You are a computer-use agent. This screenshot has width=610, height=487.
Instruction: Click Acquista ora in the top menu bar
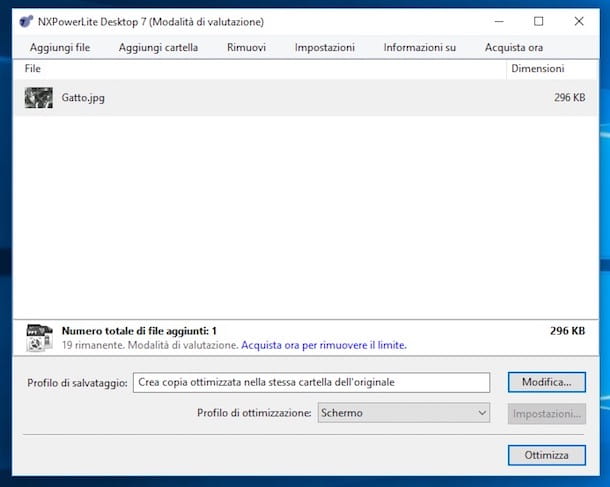(515, 47)
